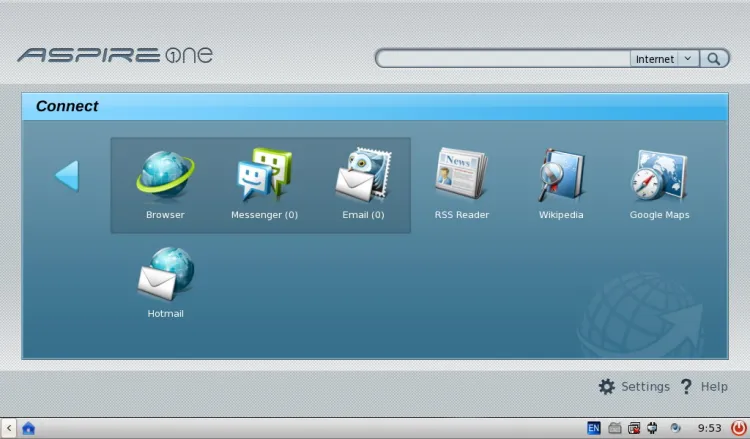Screen dimensions: 750x439
Task: Click the EN language indicator
Action: coord(594,428)
